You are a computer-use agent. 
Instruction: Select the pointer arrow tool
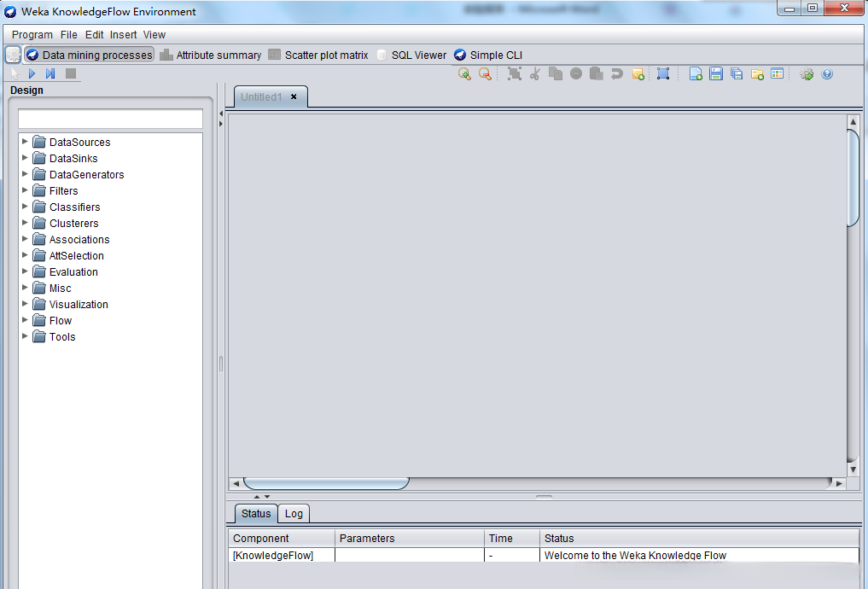tap(15, 73)
